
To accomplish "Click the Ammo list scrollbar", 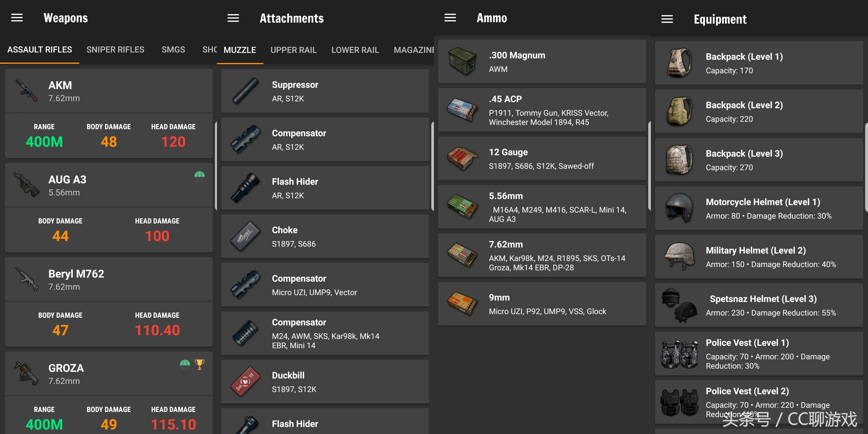I will 649,165.
